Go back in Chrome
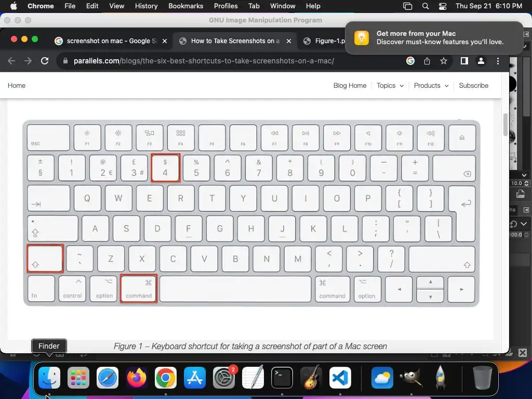This screenshot has height=399, width=532. click(x=11, y=61)
